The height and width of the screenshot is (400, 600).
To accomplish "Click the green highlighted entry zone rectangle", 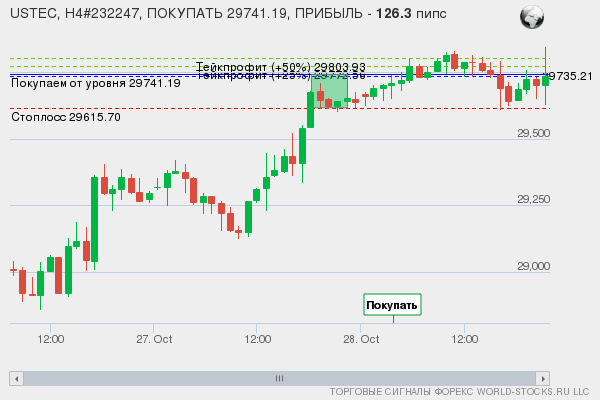I will pos(329,91).
